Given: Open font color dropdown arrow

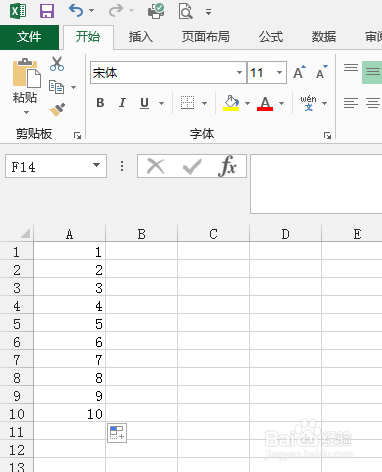Looking at the screenshot, I should [281, 103].
